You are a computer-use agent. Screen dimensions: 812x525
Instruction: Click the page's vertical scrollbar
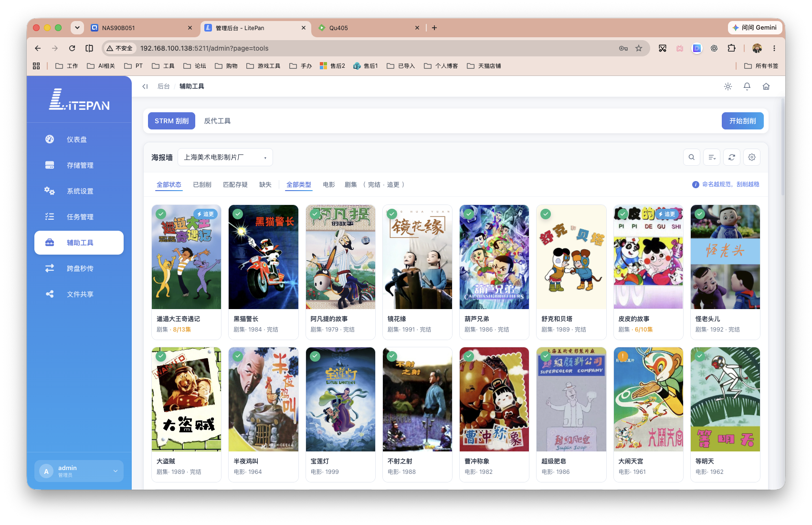click(783, 147)
